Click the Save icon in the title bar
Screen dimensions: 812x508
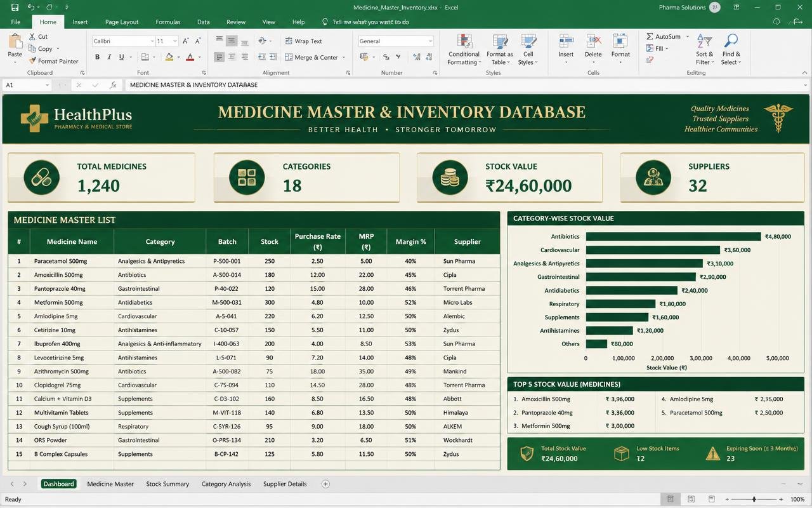tap(15, 8)
